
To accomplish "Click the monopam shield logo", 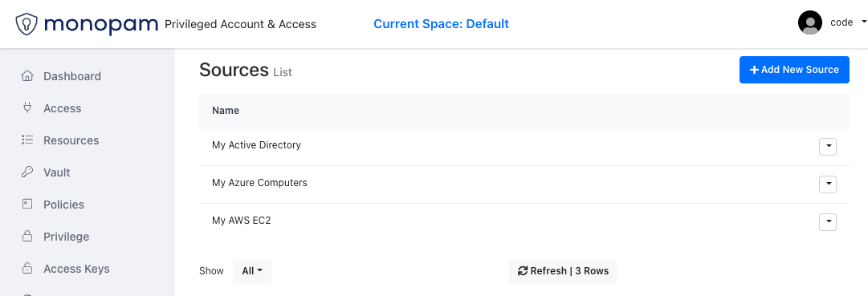I will point(26,24).
